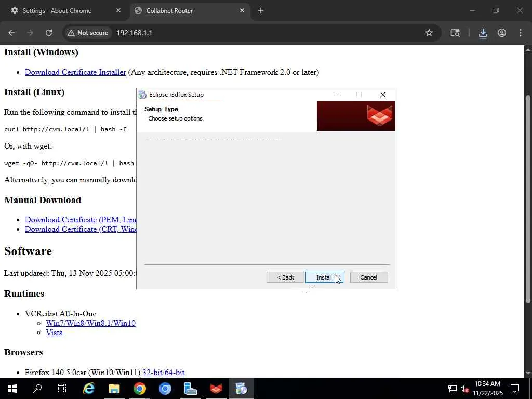
Task: Click the scrollbar up arrow
Action: point(528,49)
